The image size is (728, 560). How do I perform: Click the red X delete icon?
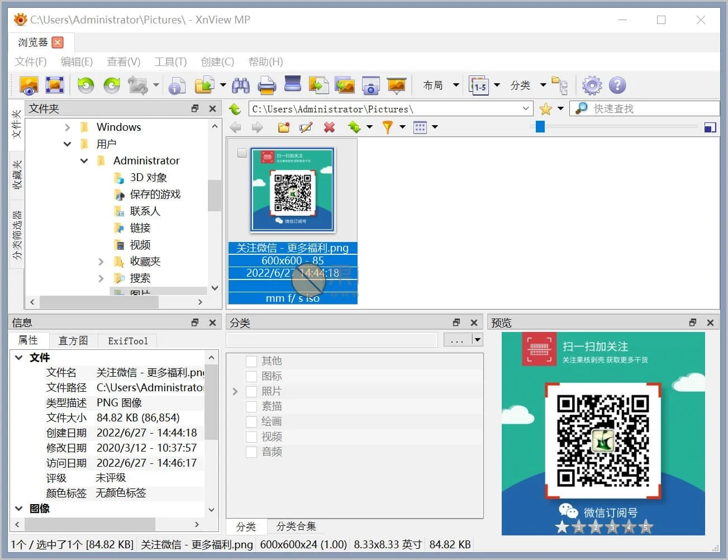tap(330, 127)
